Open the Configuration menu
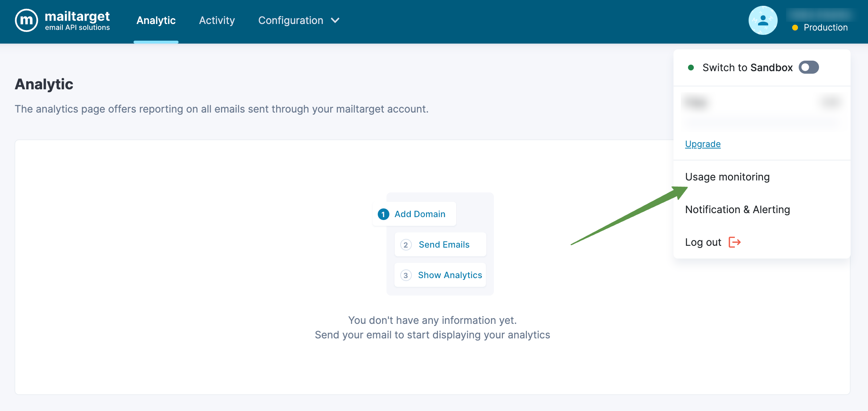 (x=291, y=20)
